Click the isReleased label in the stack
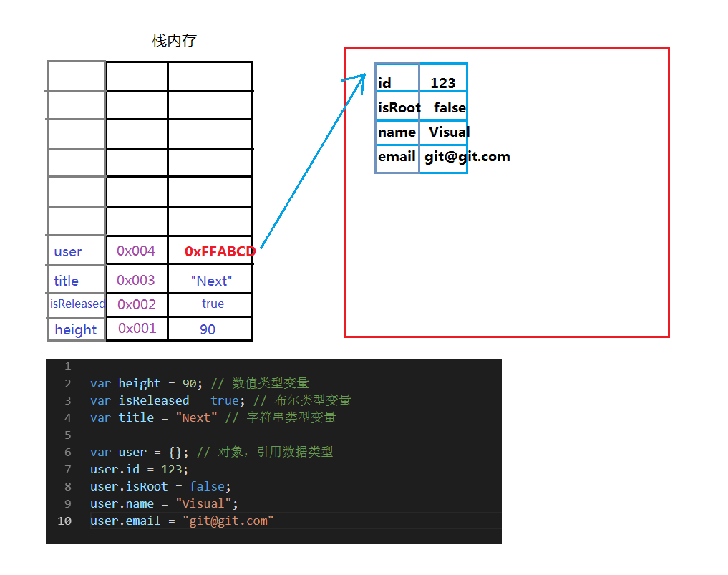 [x=76, y=304]
